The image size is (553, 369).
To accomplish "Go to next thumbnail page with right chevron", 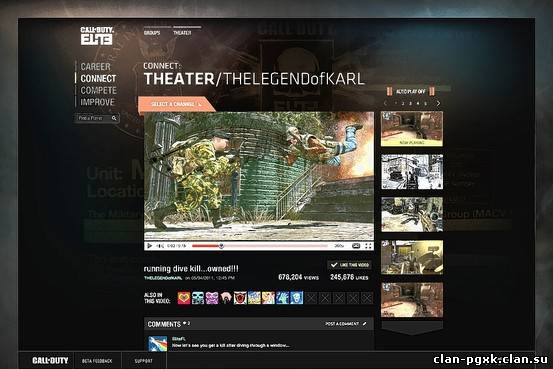I will pos(438,103).
